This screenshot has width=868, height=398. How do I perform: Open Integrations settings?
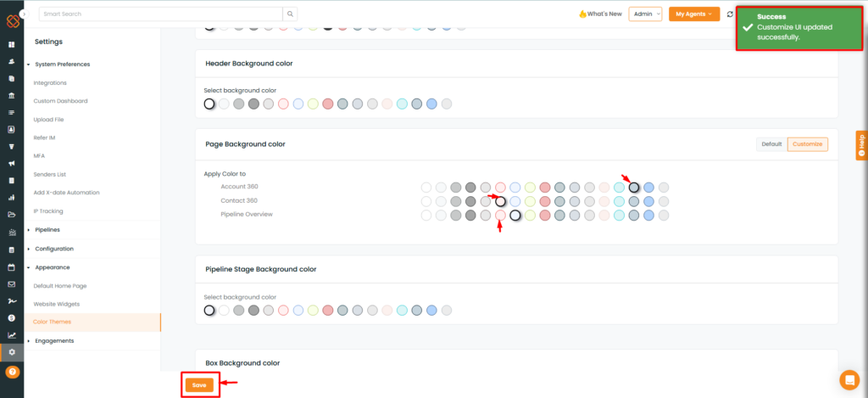coord(50,82)
